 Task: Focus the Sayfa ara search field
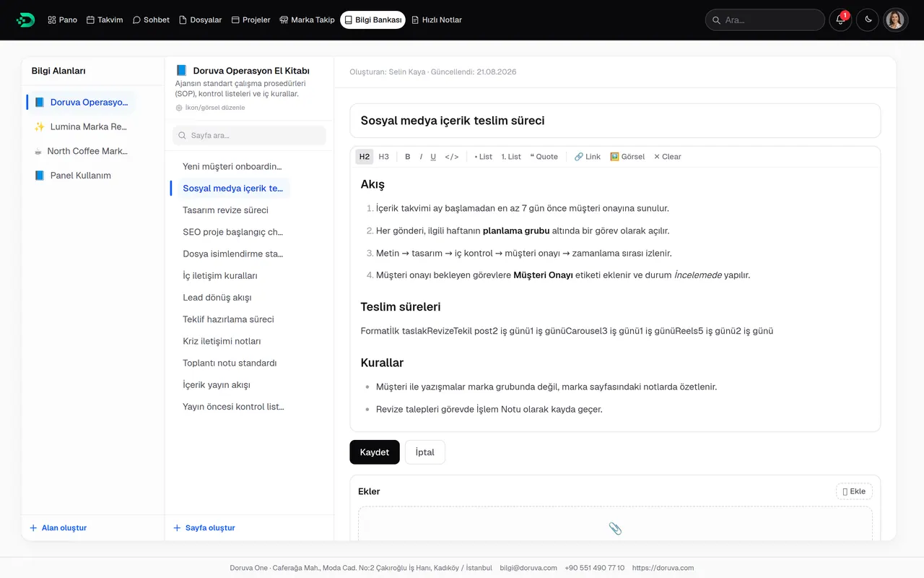coord(249,136)
